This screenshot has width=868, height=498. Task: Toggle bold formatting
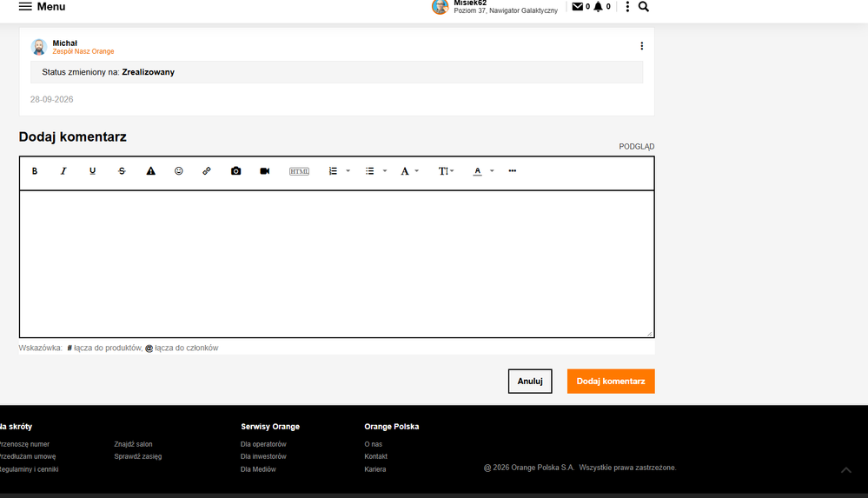[35, 171]
